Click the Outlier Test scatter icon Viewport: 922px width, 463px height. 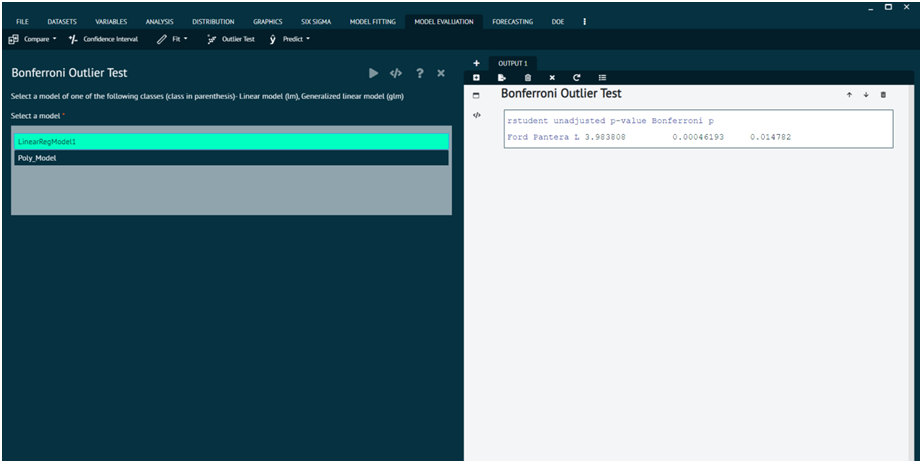[212, 39]
